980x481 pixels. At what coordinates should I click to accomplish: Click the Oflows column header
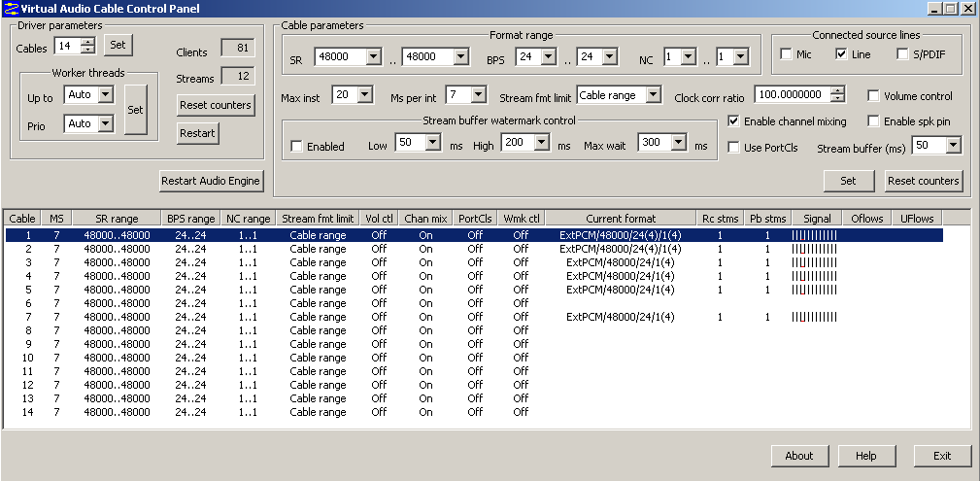tap(867, 219)
